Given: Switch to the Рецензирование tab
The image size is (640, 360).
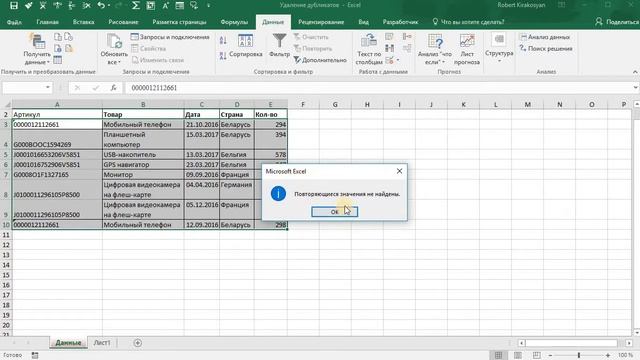Looking at the screenshot, I should (321, 22).
